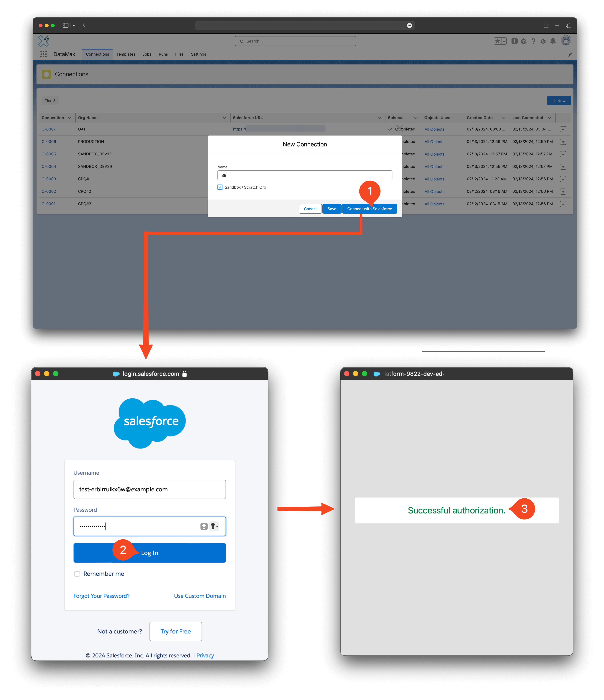Switch to the Templates tab

[x=126, y=54]
